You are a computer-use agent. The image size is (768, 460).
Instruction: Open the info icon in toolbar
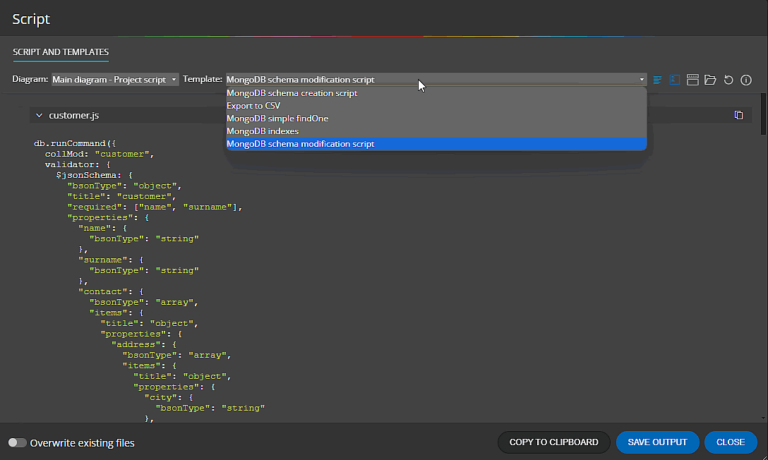click(746, 79)
